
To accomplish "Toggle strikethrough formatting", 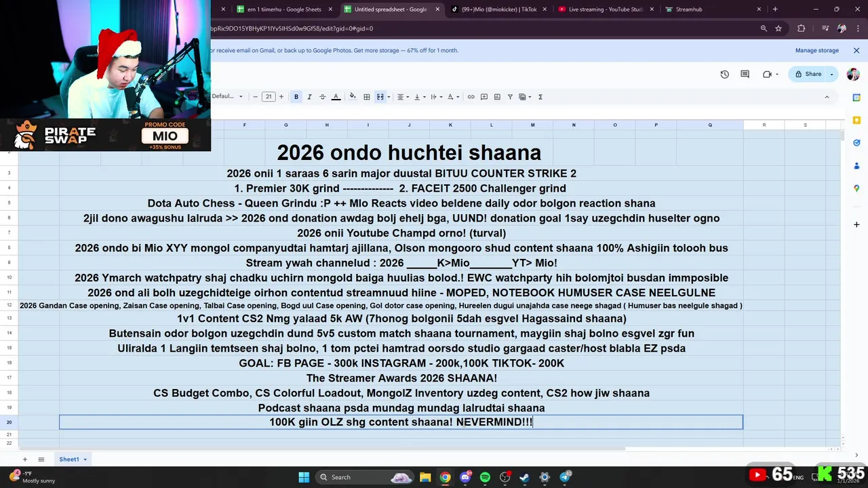I will 322,97.
